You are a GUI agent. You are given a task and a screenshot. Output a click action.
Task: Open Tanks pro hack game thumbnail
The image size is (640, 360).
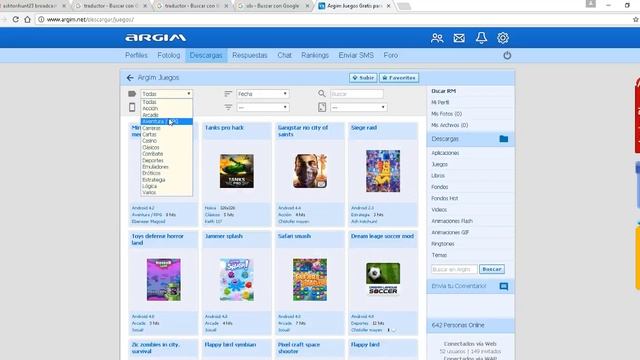click(x=237, y=171)
